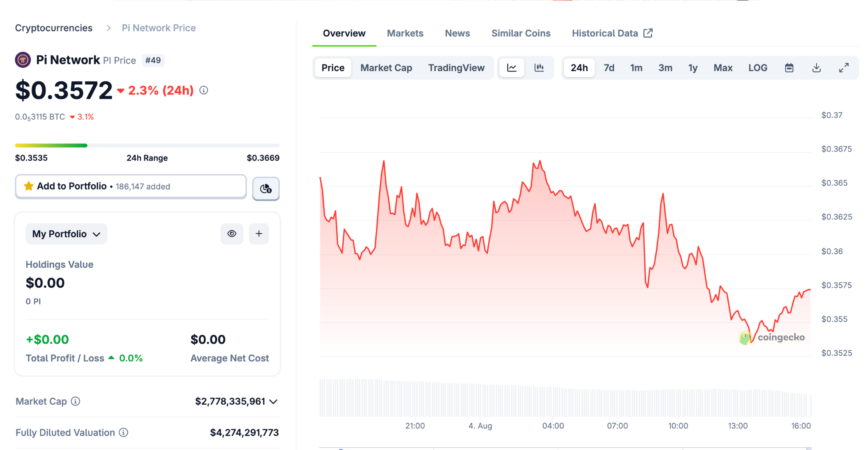This screenshot has height=450, width=868.
Task: Click the Historical Data external link icon
Action: [x=648, y=33]
